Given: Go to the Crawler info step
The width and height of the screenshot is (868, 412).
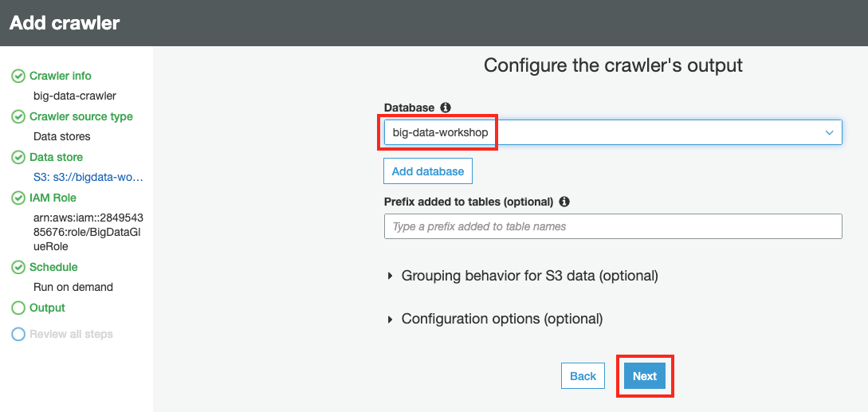Looking at the screenshot, I should (61, 77).
